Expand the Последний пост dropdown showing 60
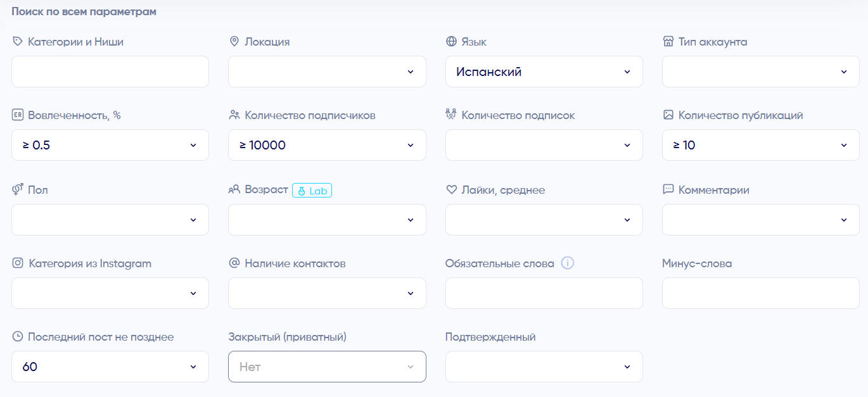The width and height of the screenshot is (868, 397). tap(110, 367)
